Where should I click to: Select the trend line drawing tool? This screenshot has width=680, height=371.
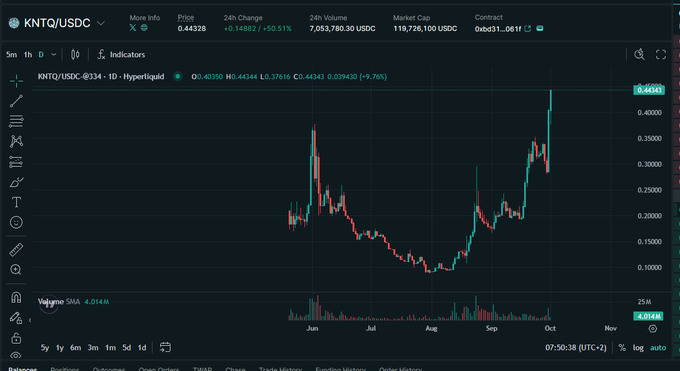16,101
